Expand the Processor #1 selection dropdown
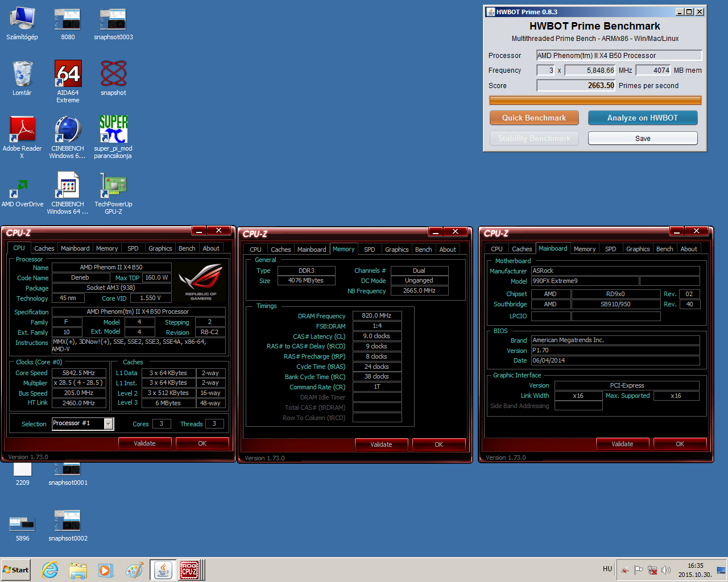 pyautogui.click(x=109, y=423)
